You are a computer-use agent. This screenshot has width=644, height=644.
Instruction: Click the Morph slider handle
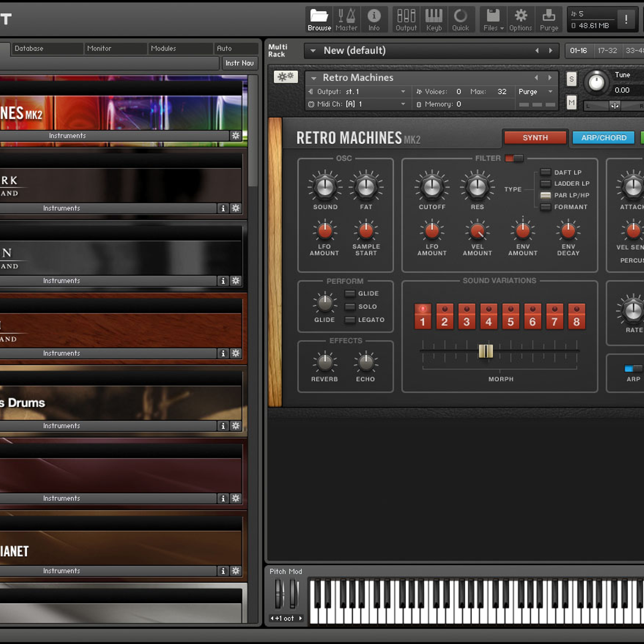(x=486, y=351)
